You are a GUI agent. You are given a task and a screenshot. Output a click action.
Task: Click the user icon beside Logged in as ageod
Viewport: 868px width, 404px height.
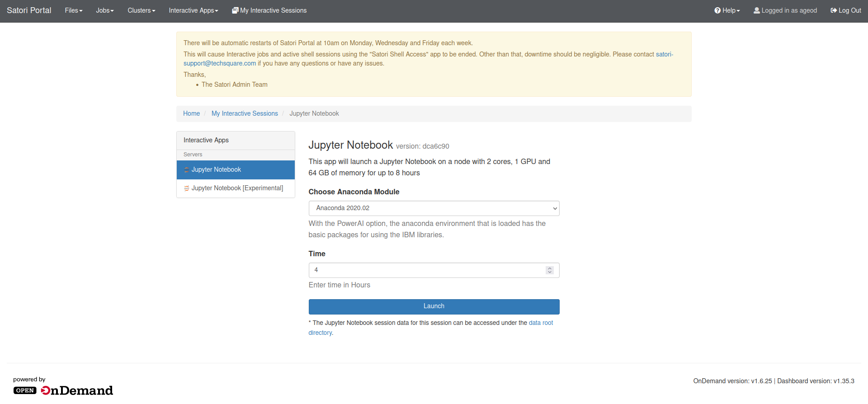[x=757, y=10]
